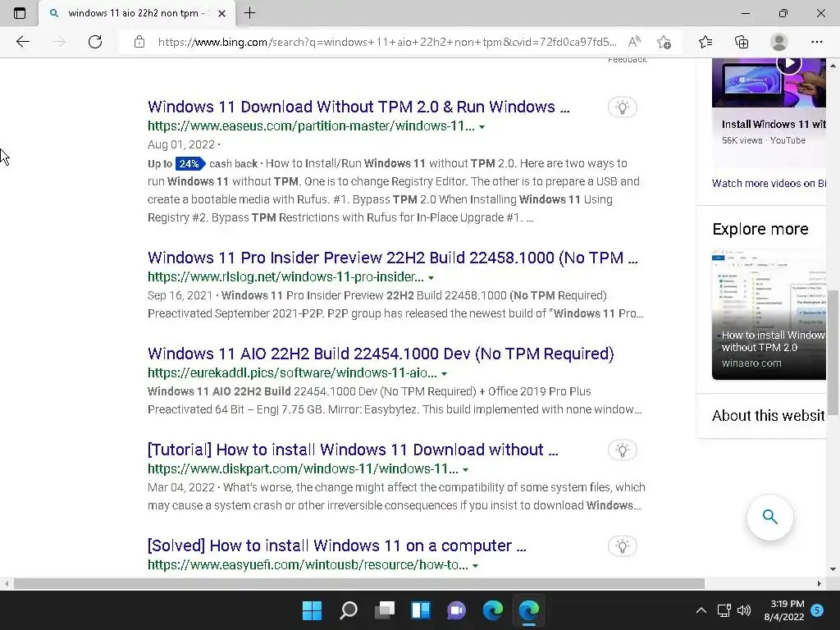Close the Bing search tab
This screenshot has height=630, width=840.
221,13
